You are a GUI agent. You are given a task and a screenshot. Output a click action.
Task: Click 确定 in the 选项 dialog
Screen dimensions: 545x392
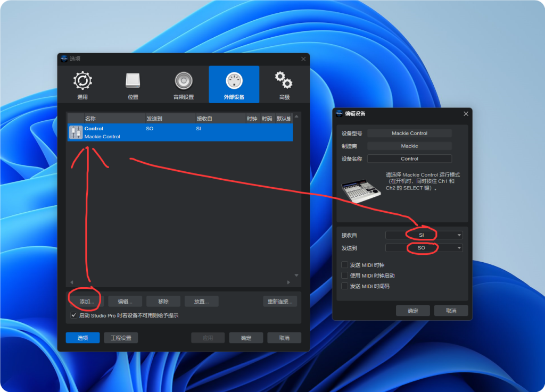pyautogui.click(x=246, y=338)
